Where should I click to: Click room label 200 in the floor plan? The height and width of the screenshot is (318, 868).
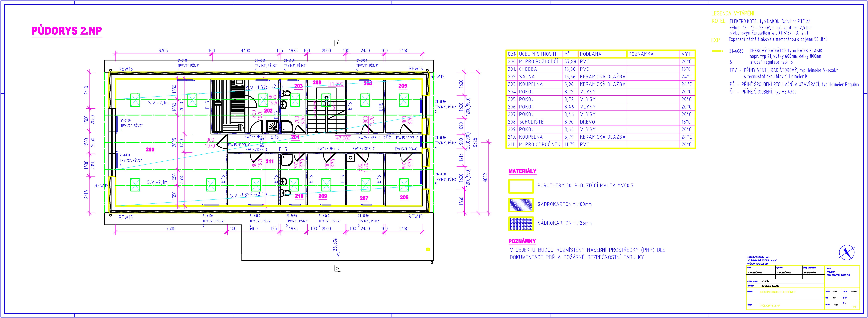(150, 150)
